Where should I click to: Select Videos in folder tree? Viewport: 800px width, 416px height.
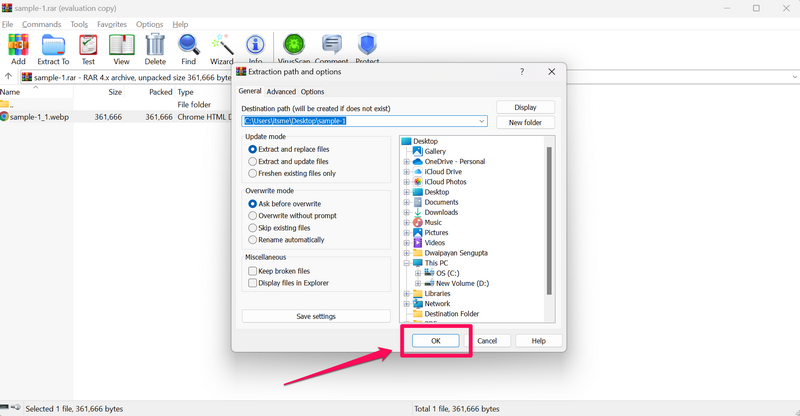(x=435, y=243)
